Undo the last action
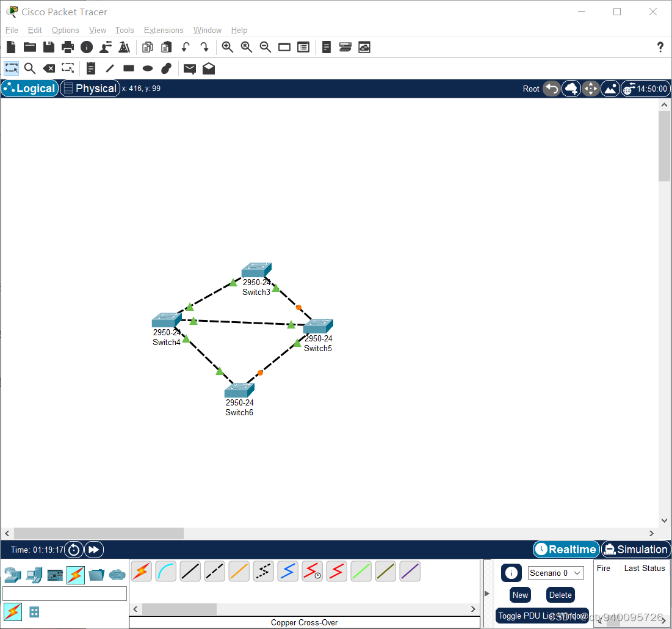 click(186, 47)
